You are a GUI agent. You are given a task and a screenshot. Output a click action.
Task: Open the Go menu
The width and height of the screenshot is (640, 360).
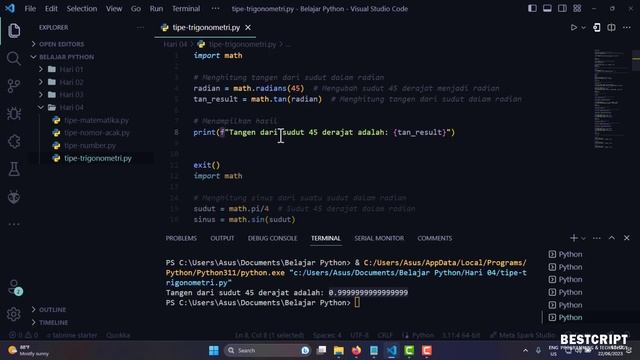pyautogui.click(x=136, y=8)
